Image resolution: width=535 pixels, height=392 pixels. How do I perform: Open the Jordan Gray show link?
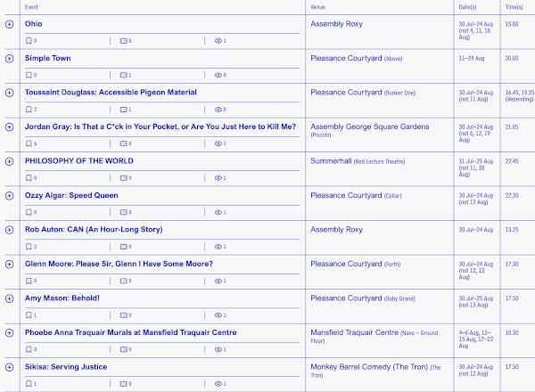160,127
